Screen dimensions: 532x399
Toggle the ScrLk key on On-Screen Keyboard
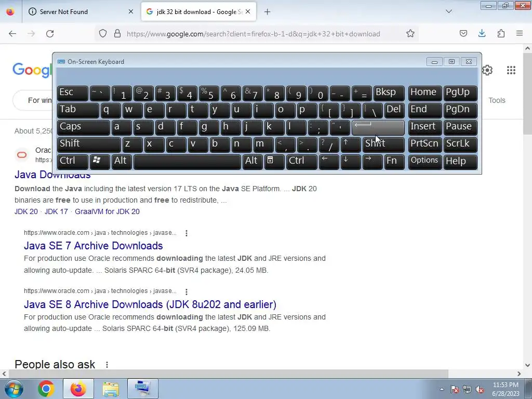[x=460, y=144]
